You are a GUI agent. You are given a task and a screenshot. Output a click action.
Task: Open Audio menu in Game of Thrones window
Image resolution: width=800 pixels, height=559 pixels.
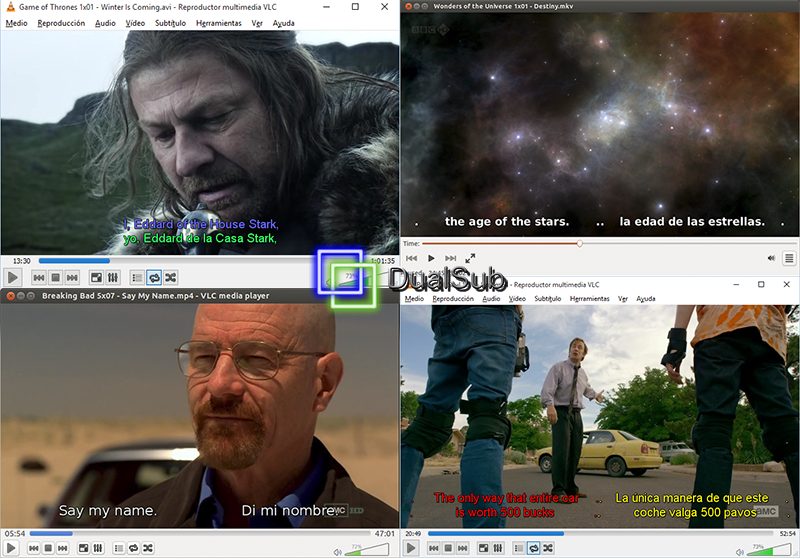[105, 23]
